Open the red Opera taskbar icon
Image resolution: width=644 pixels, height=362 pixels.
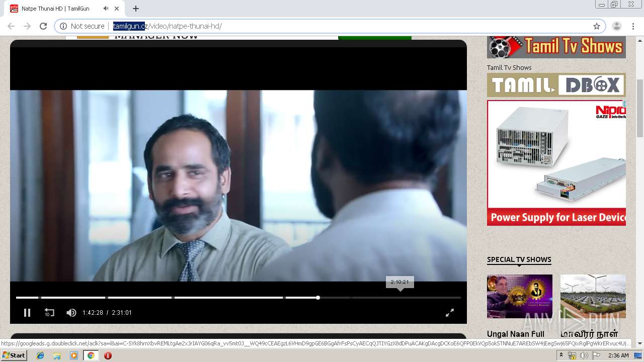(108, 355)
